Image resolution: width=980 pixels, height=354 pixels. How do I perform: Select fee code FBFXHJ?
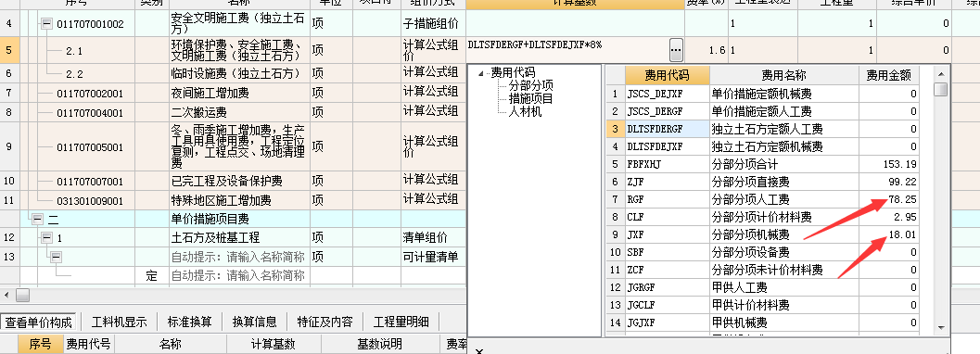coord(667,164)
